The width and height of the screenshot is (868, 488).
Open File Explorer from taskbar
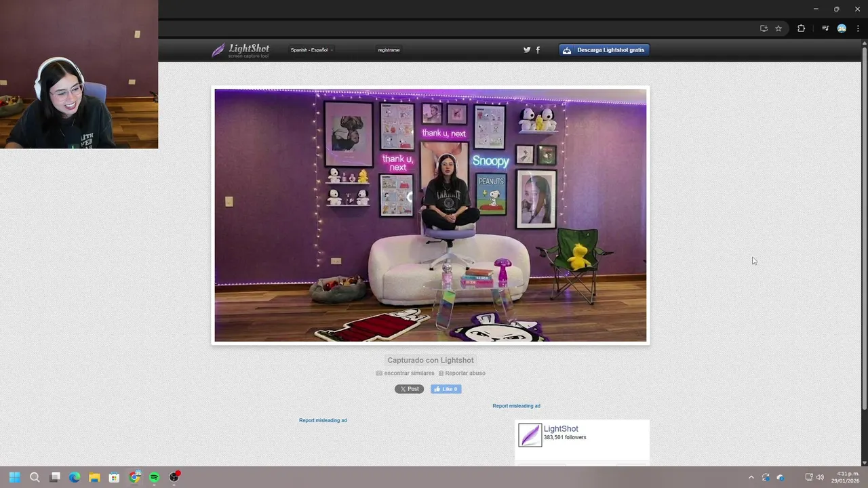point(94,477)
